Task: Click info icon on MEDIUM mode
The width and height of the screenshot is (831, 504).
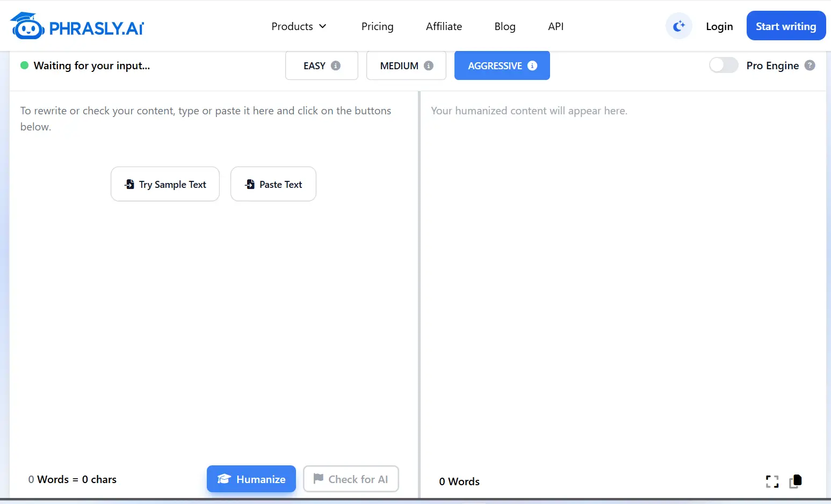Action: pyautogui.click(x=429, y=65)
